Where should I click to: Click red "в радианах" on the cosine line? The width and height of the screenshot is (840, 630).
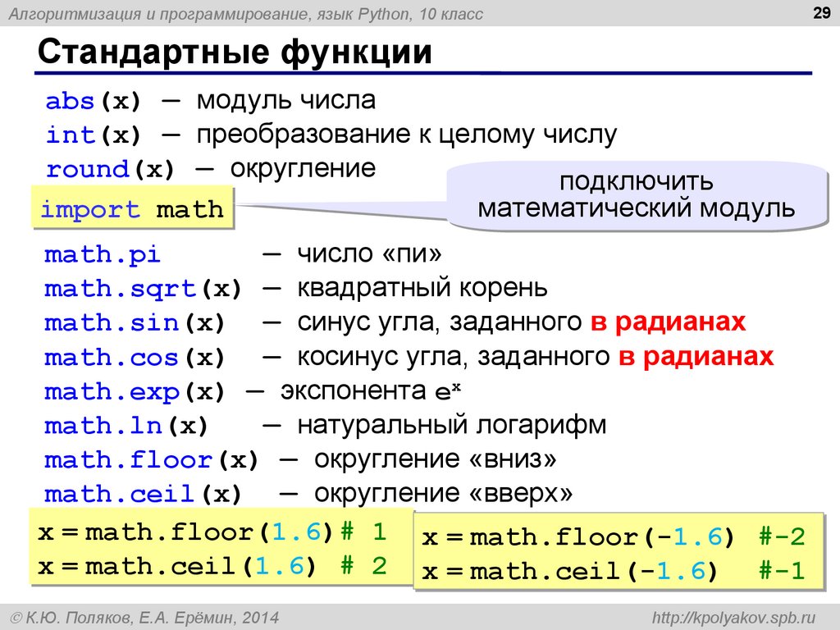click(x=696, y=356)
